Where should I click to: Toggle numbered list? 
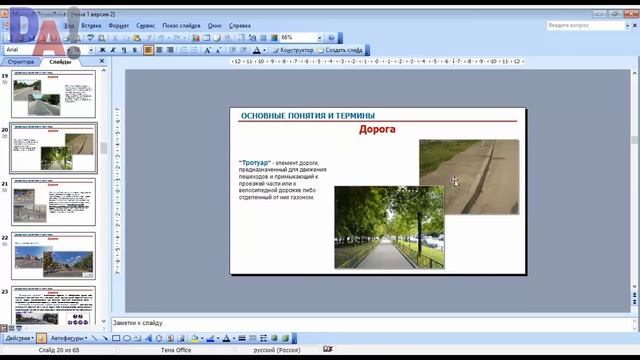[x=184, y=50]
